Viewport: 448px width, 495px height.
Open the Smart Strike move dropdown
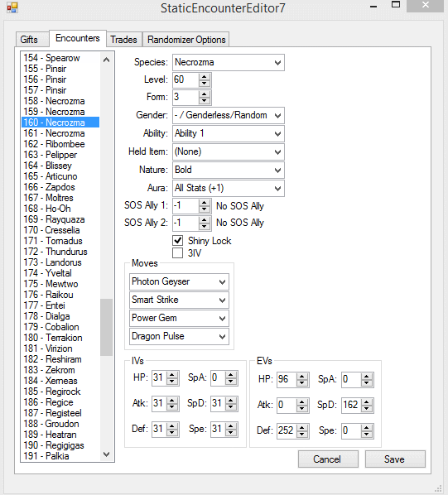[x=179, y=300]
